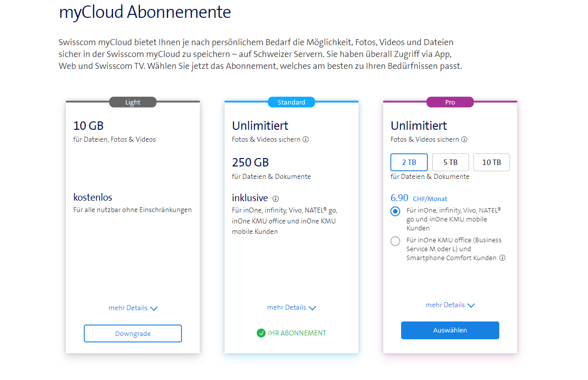This screenshot has width=588, height=380.
Task: Choose the 2 TB storage option
Action: tap(409, 163)
